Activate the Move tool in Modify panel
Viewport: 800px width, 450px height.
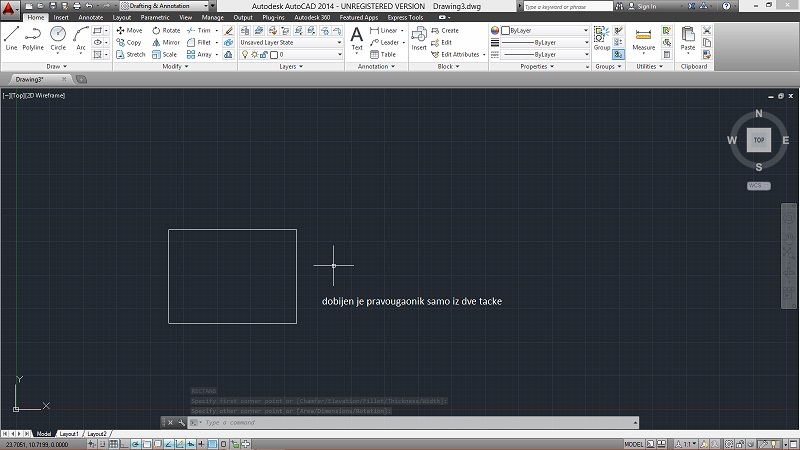coord(129,30)
